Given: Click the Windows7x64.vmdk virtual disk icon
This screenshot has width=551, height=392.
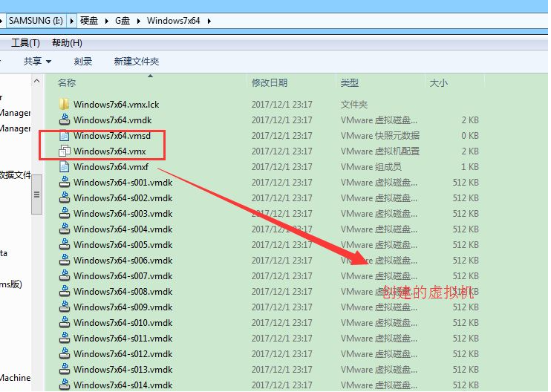Looking at the screenshot, I should point(64,120).
